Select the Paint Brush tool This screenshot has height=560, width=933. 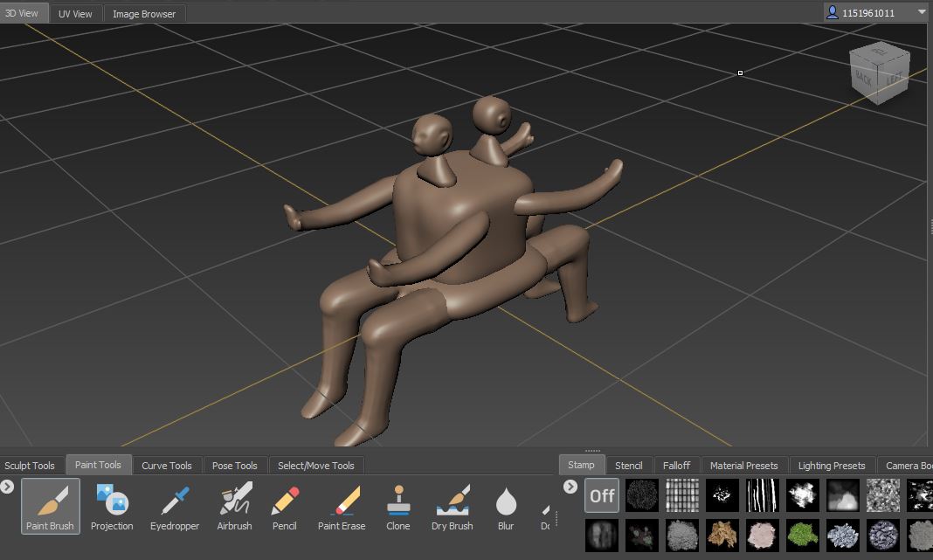(x=51, y=506)
